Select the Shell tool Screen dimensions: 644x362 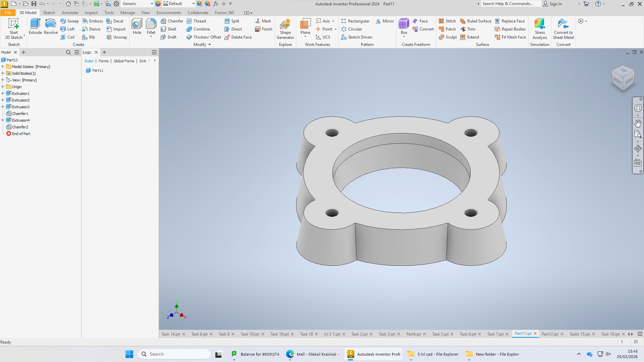coord(168,29)
